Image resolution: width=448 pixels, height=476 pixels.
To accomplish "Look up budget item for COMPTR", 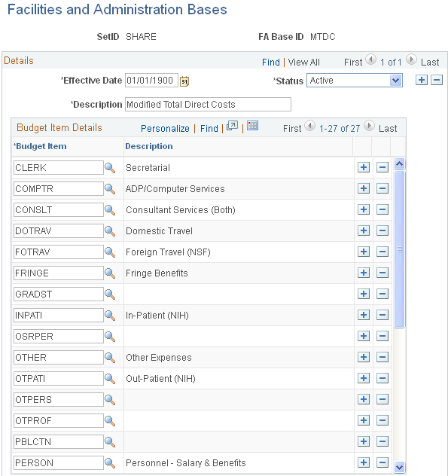I will [x=110, y=189].
